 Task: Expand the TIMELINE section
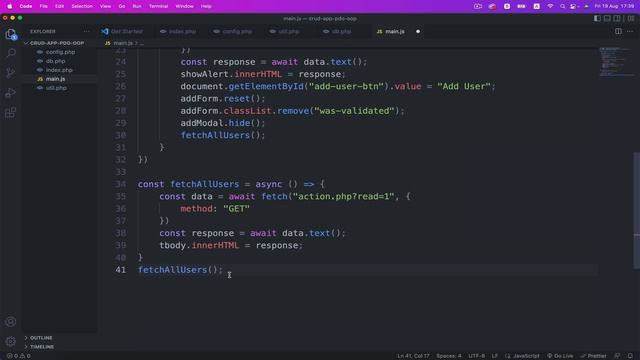42,347
